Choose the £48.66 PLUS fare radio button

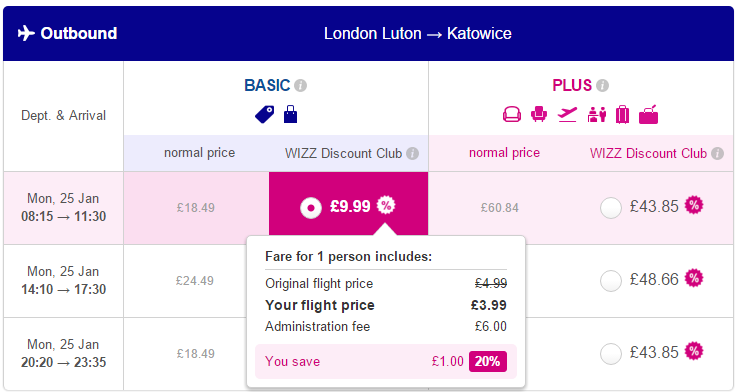click(x=611, y=281)
